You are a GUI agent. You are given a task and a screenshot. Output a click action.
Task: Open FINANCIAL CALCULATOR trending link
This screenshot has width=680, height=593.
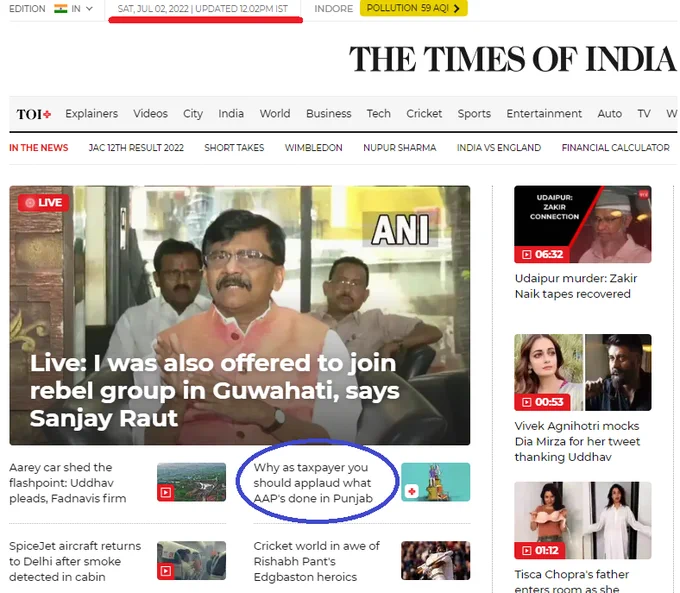[x=615, y=148]
